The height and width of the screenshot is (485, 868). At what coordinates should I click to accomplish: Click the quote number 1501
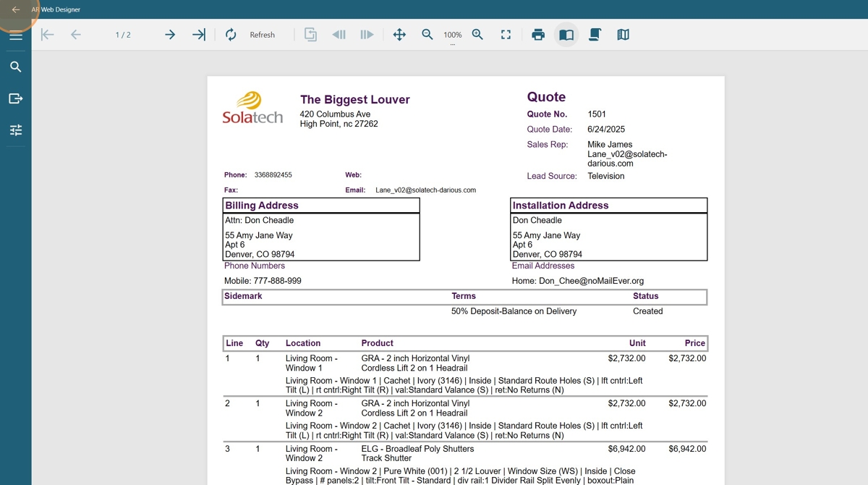tap(597, 114)
